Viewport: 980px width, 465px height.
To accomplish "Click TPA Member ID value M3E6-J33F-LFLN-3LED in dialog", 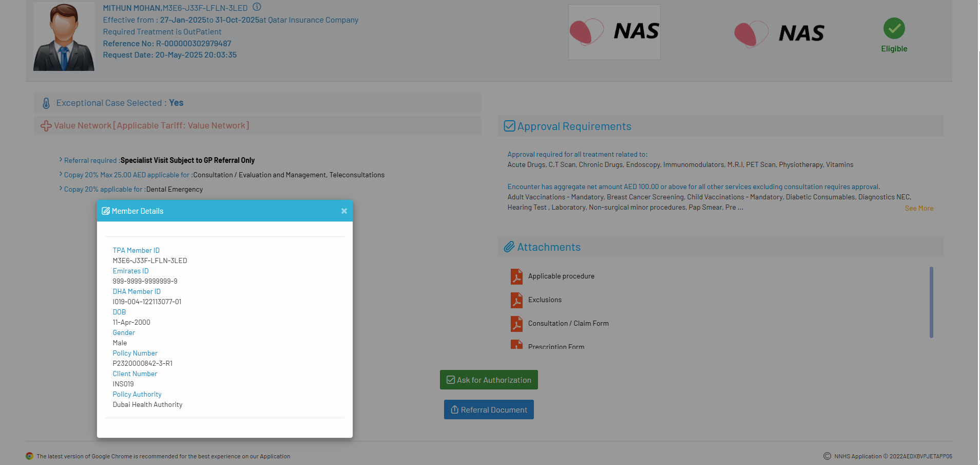I will (x=150, y=261).
